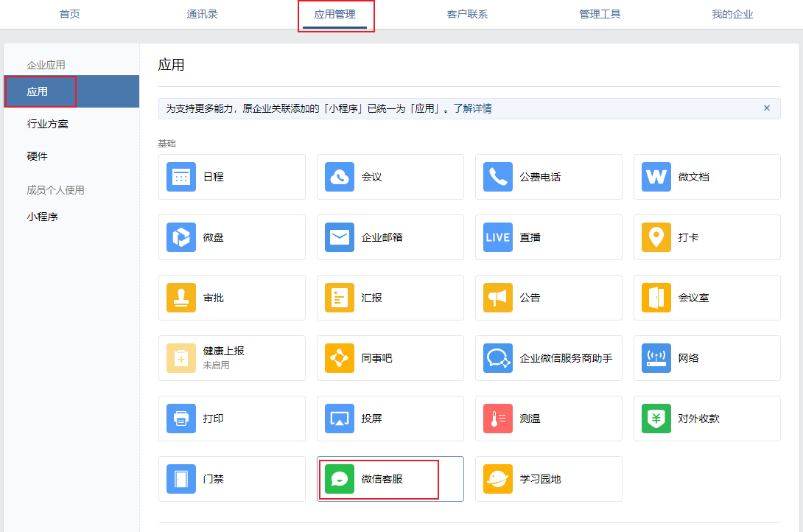Click the 健康上报 clipboard icon
Screen dimensions: 803x532
180,358
